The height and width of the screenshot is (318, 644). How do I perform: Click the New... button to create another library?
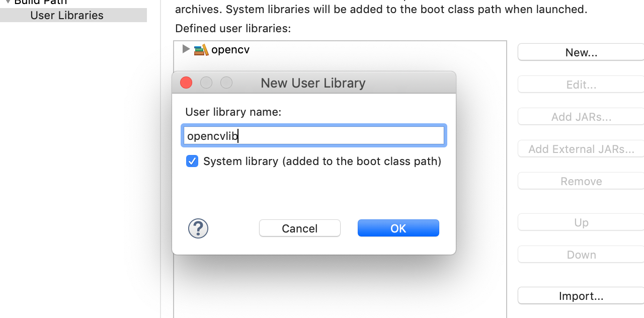click(x=582, y=52)
